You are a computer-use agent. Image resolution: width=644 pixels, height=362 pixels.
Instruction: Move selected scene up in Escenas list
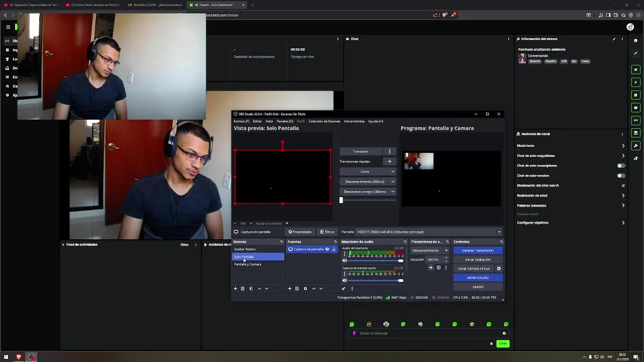pyautogui.click(x=259, y=289)
